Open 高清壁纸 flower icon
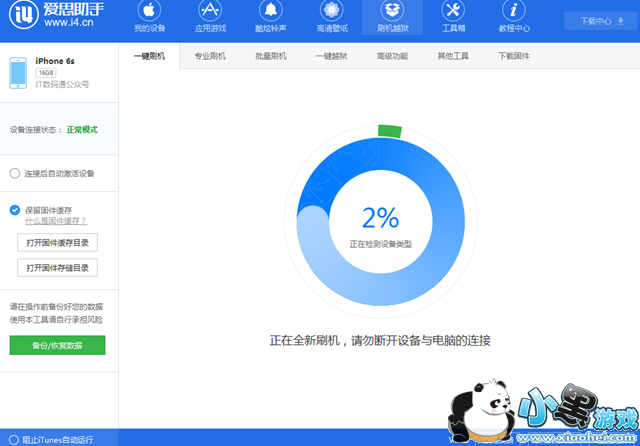640x446 pixels. pyautogui.click(x=331, y=10)
